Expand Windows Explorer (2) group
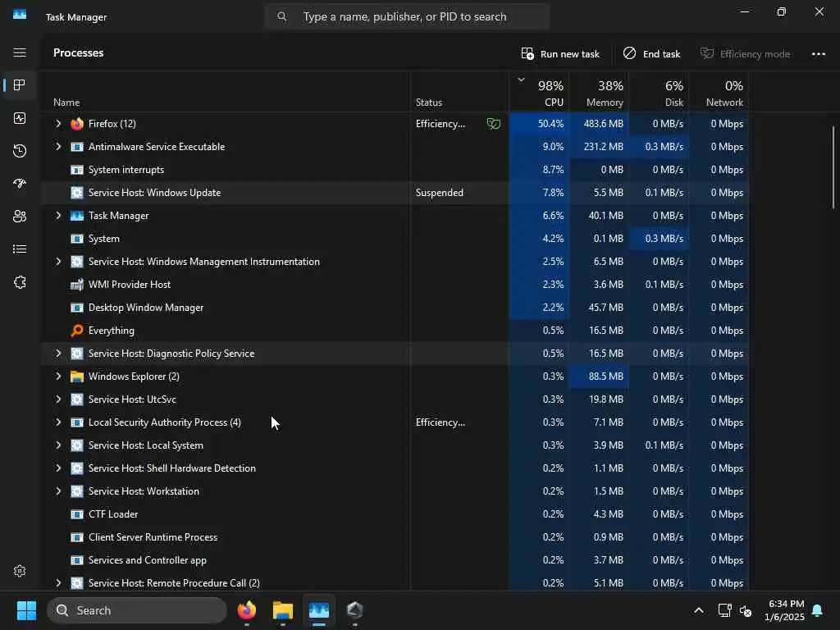The height and width of the screenshot is (630, 840). pyautogui.click(x=58, y=377)
